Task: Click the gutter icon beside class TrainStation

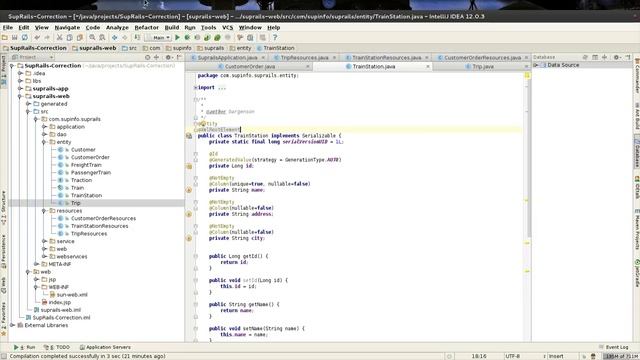Action: (189, 136)
